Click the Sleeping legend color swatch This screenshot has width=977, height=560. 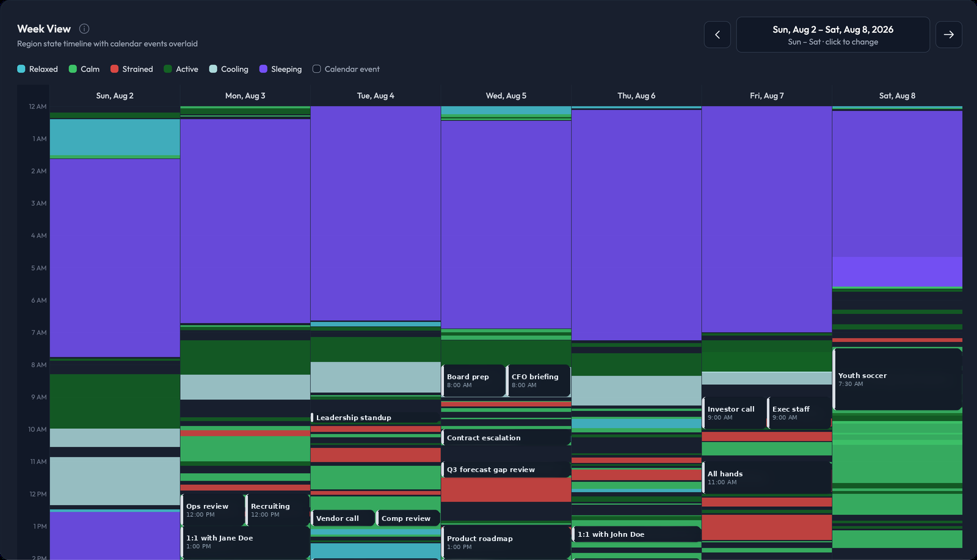pos(263,69)
